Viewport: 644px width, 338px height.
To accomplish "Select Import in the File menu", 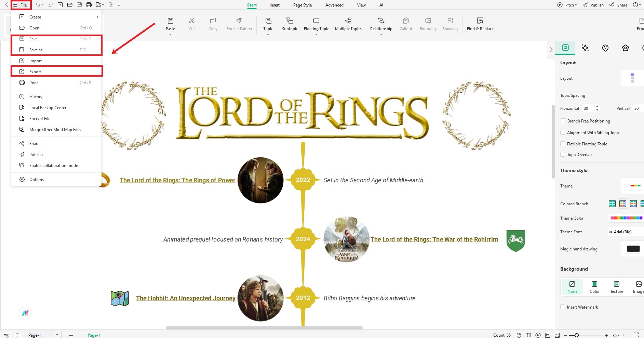I will [56, 61].
